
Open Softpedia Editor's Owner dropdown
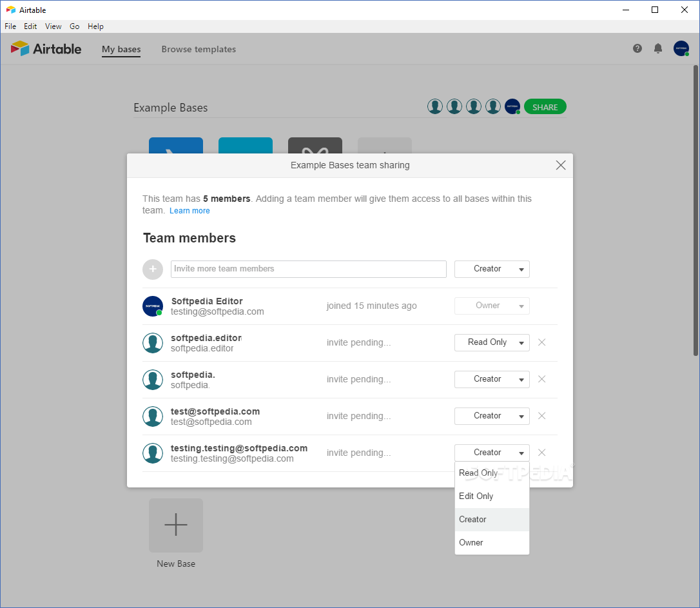pyautogui.click(x=492, y=306)
